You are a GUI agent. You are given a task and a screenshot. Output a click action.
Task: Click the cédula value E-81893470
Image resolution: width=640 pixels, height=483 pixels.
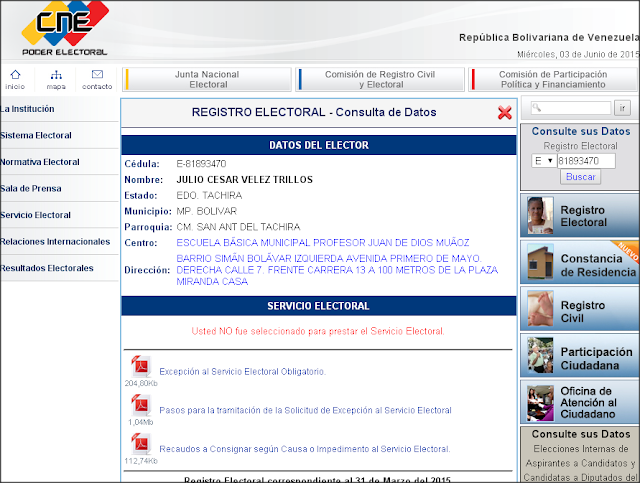[201, 164]
